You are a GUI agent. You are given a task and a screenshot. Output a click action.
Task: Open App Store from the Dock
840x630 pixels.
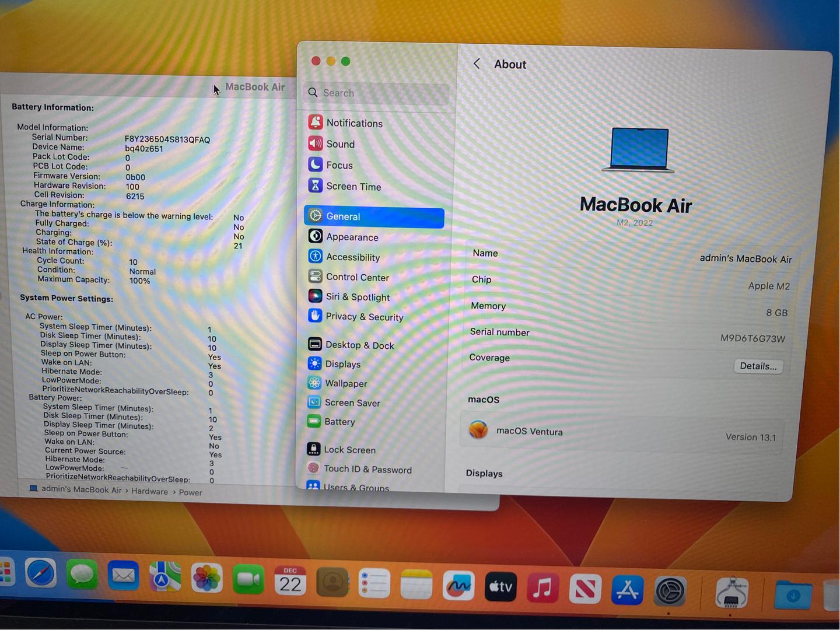[x=627, y=590]
